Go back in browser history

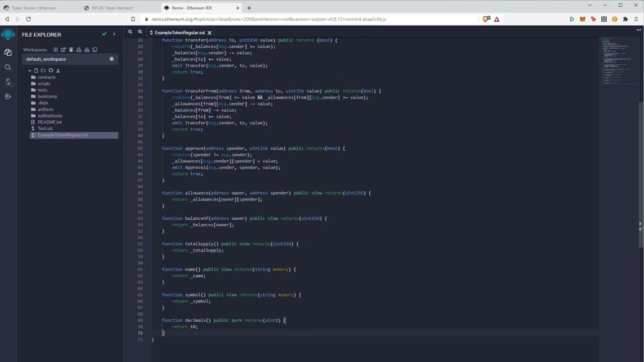point(7,19)
